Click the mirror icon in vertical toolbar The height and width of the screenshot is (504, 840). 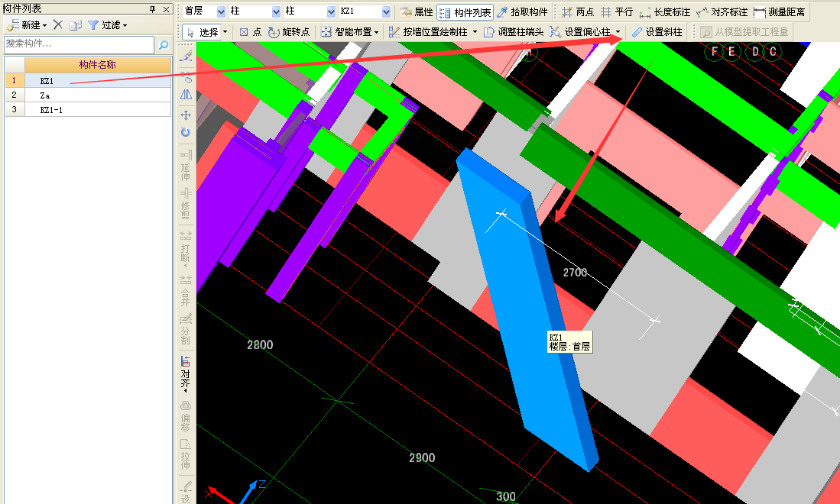pyautogui.click(x=186, y=95)
